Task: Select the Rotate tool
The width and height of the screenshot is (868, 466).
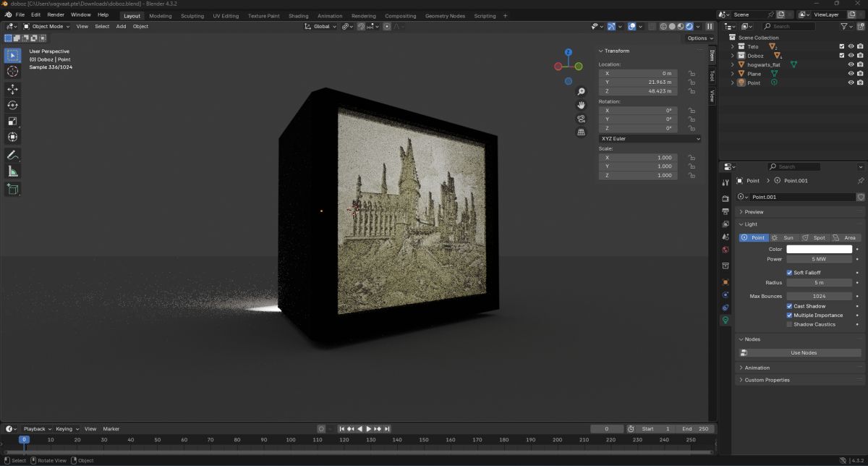Action: (x=12, y=105)
